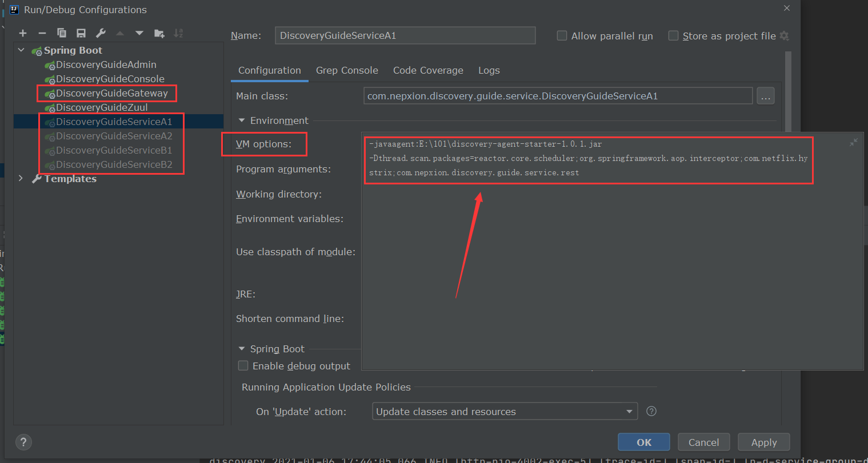The width and height of the screenshot is (868, 463).
Task: Enable Allow parallel run
Action: pos(562,35)
